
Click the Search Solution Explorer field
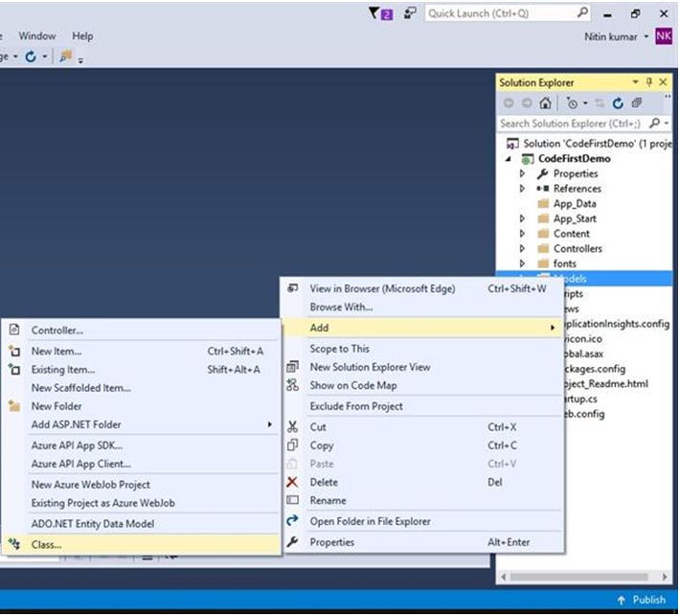point(573,124)
